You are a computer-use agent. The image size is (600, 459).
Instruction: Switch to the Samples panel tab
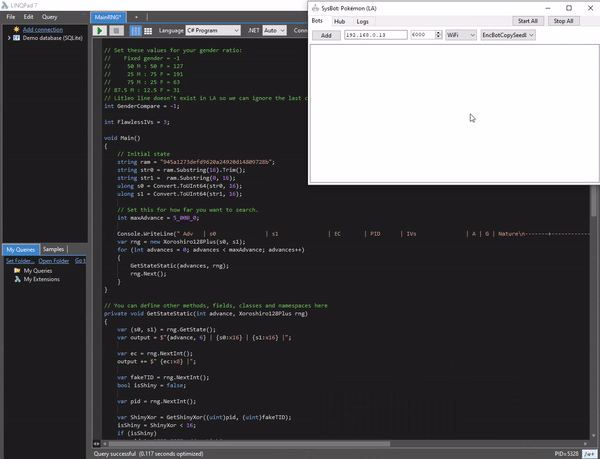(54, 249)
